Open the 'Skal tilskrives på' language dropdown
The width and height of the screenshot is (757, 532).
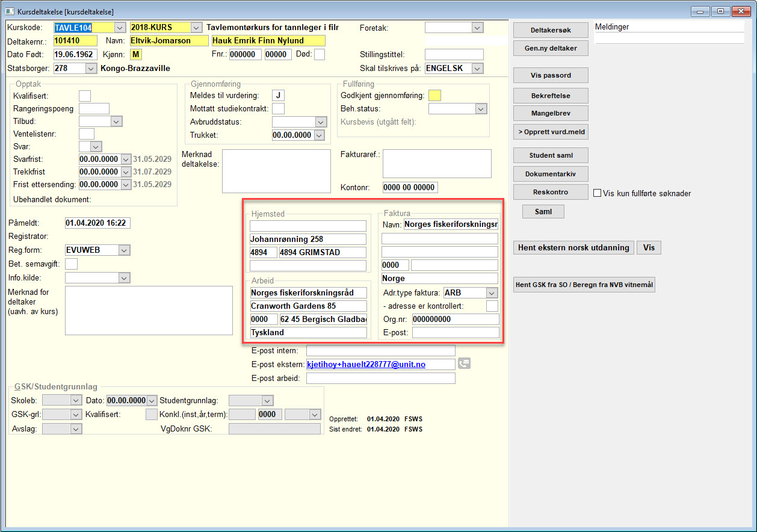pyautogui.click(x=478, y=68)
